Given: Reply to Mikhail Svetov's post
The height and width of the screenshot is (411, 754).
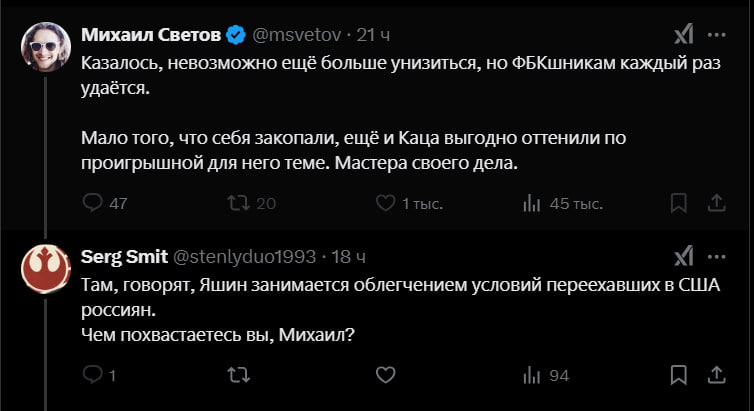Looking at the screenshot, I should coord(93,203).
